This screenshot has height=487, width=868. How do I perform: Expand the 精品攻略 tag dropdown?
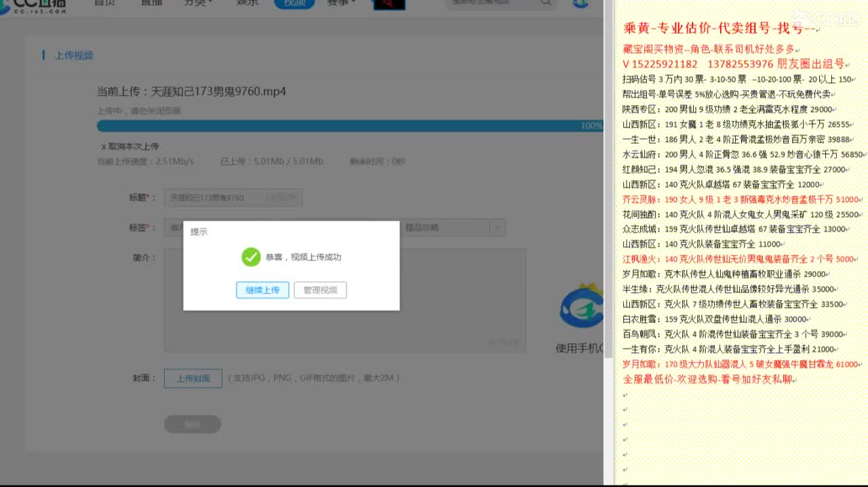coord(497,228)
